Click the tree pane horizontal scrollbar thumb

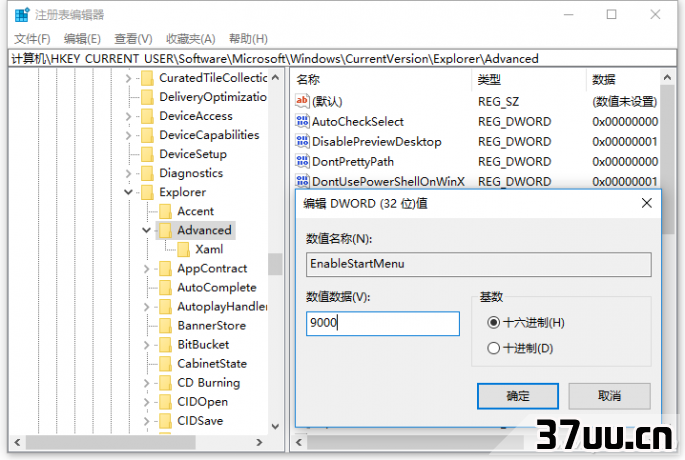[x=110, y=443]
